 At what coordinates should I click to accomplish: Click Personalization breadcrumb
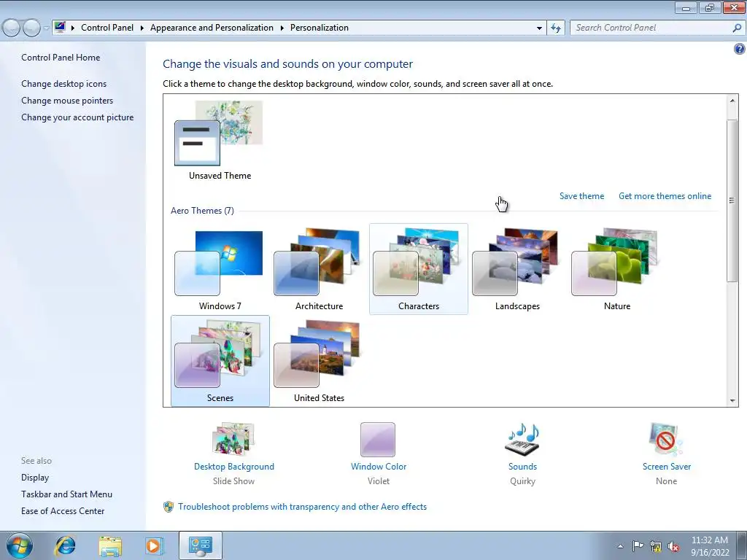click(x=320, y=28)
